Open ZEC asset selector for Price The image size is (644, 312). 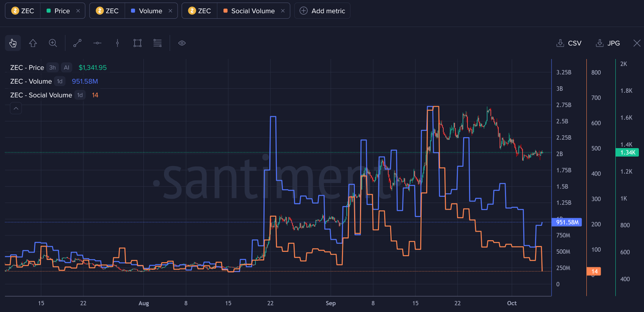(23, 11)
